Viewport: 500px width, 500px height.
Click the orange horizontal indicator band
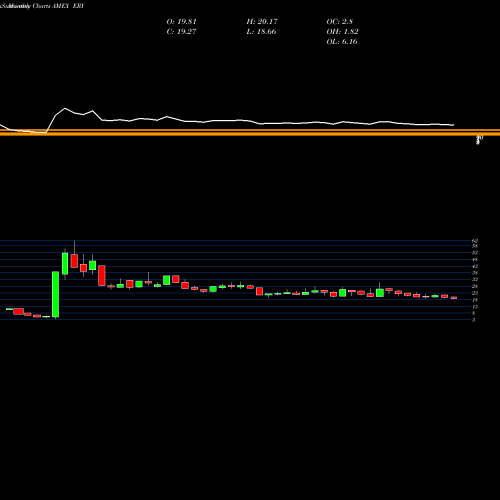(x=250, y=133)
